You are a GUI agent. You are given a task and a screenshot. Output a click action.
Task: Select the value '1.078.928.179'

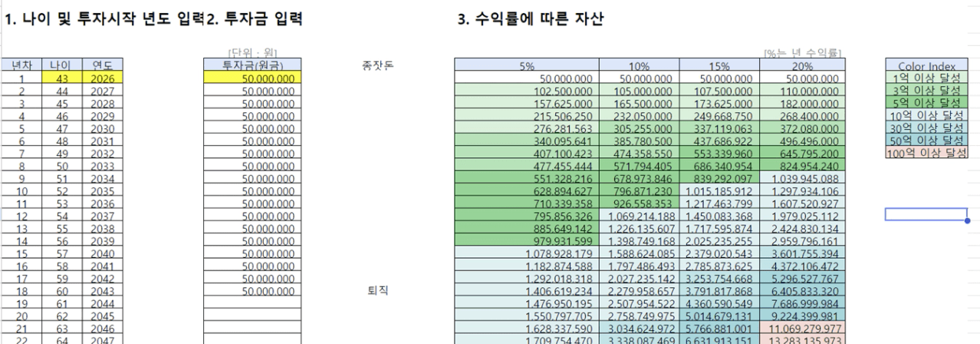(x=527, y=253)
